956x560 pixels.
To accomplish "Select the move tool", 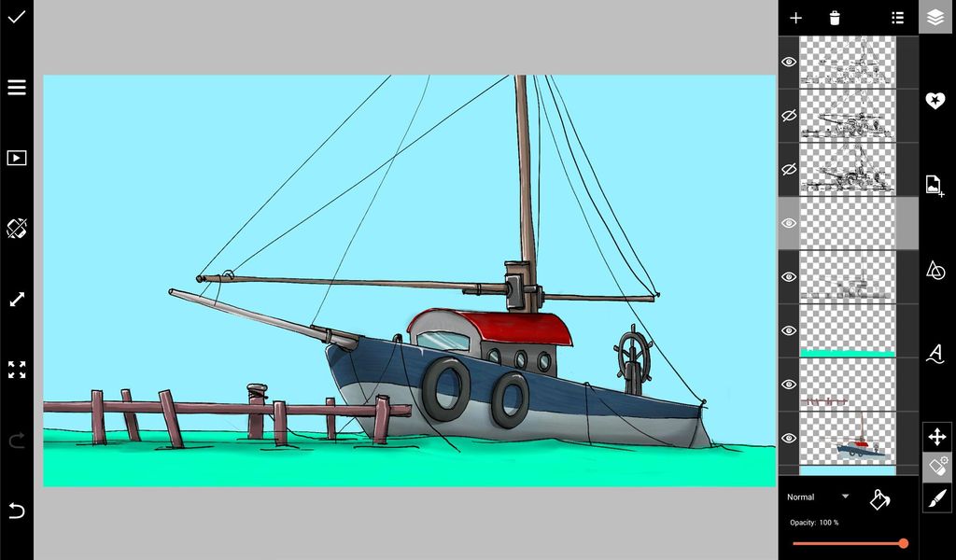I will 937,437.
